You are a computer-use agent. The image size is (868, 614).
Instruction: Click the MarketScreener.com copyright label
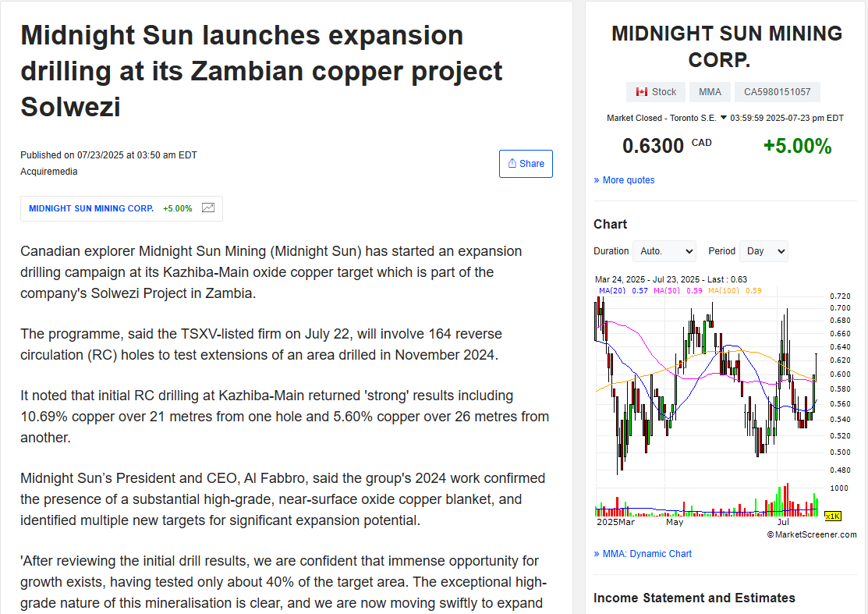point(812,534)
